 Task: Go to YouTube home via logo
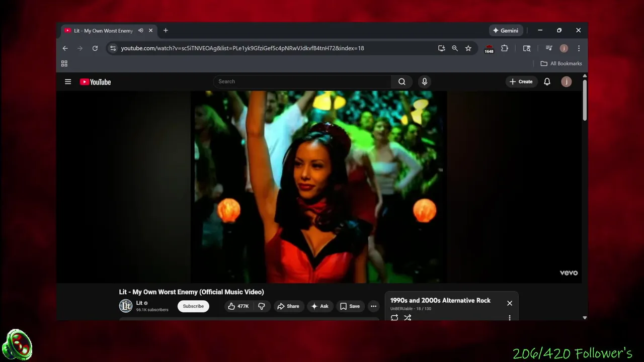point(95,82)
